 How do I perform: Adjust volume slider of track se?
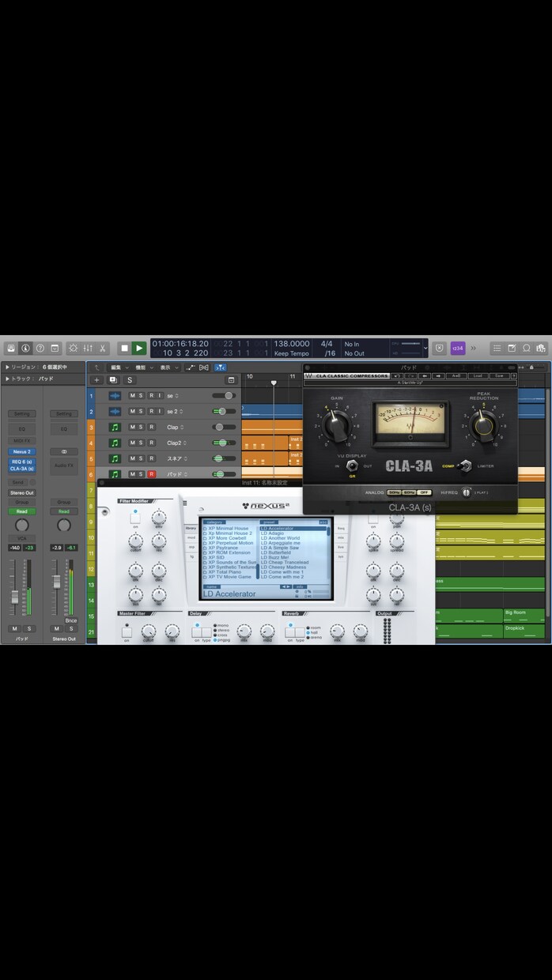tap(224, 396)
